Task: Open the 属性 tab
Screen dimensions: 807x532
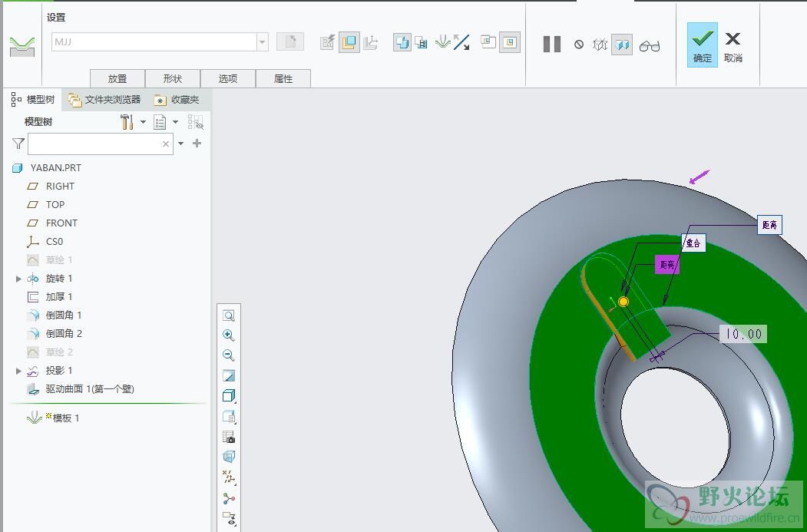Action: (x=283, y=78)
